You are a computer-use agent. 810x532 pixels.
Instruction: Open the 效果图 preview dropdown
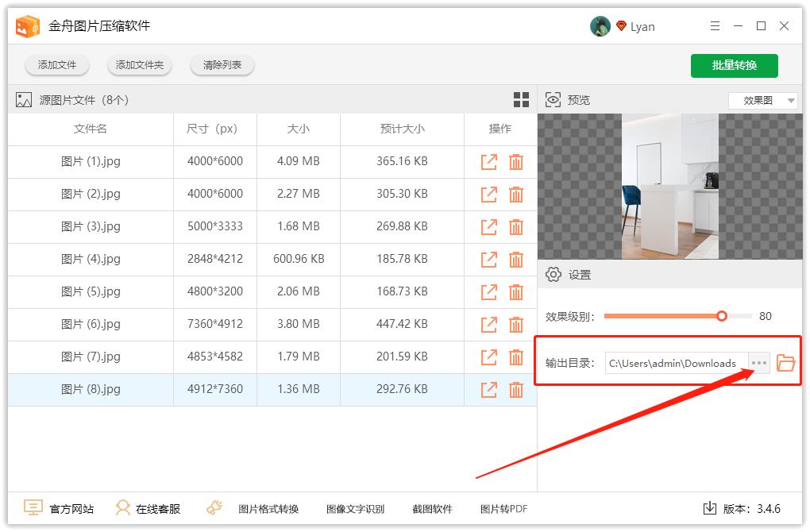pos(762,100)
